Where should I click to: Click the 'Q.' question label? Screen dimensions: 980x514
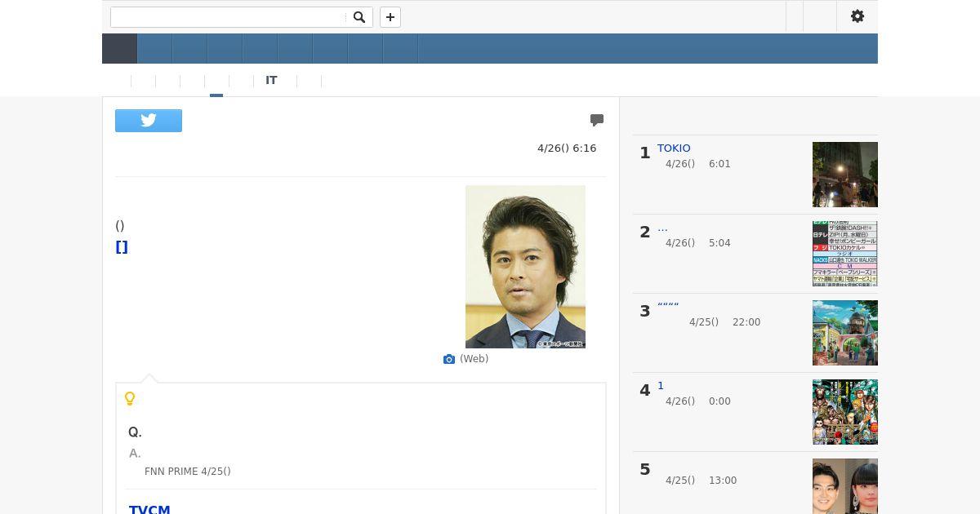click(x=135, y=432)
